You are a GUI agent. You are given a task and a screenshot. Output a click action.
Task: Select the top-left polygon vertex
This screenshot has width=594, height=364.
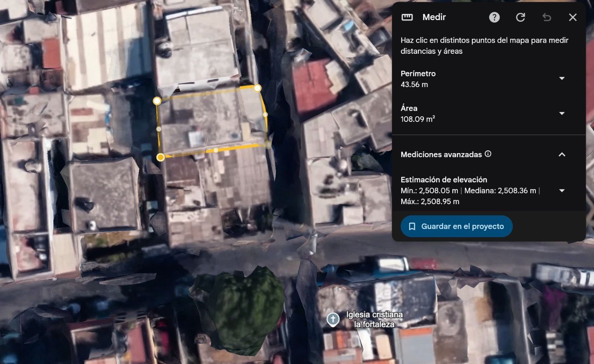[x=157, y=101]
